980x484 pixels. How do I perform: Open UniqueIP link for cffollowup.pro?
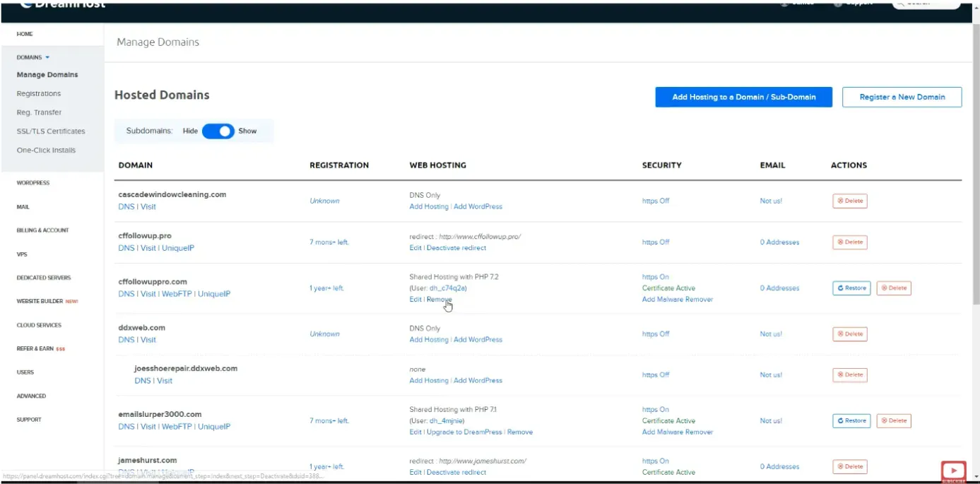point(178,249)
